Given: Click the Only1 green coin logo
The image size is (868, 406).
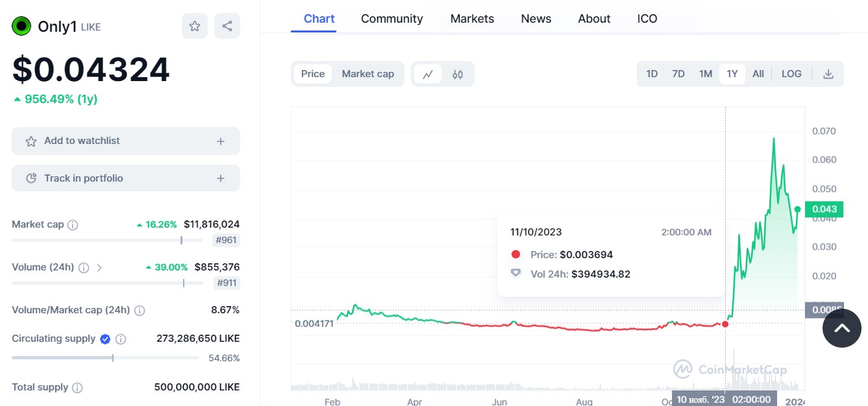Looking at the screenshot, I should point(21,27).
